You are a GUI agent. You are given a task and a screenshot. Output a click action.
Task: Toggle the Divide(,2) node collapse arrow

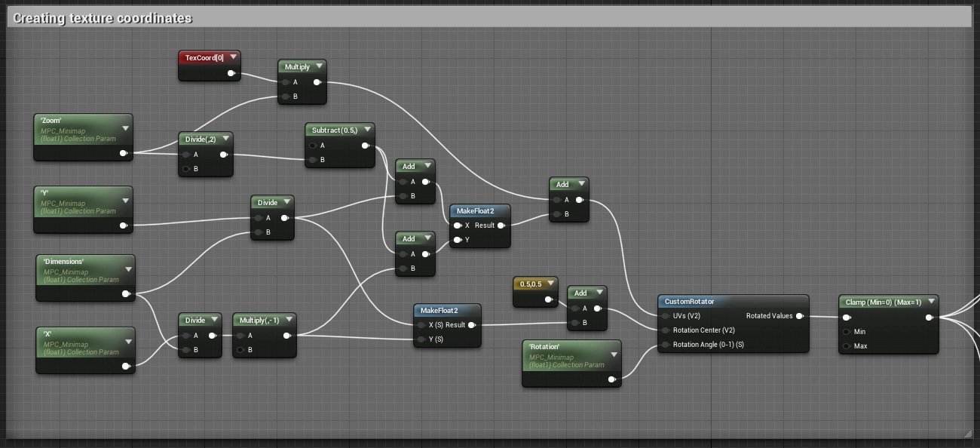click(x=225, y=139)
